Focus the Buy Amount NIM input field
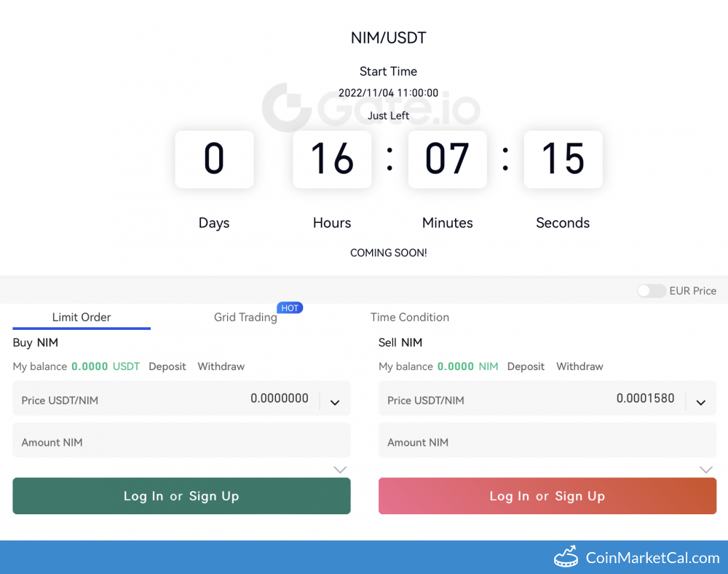Screen dimensions: 728x574 point(181,442)
